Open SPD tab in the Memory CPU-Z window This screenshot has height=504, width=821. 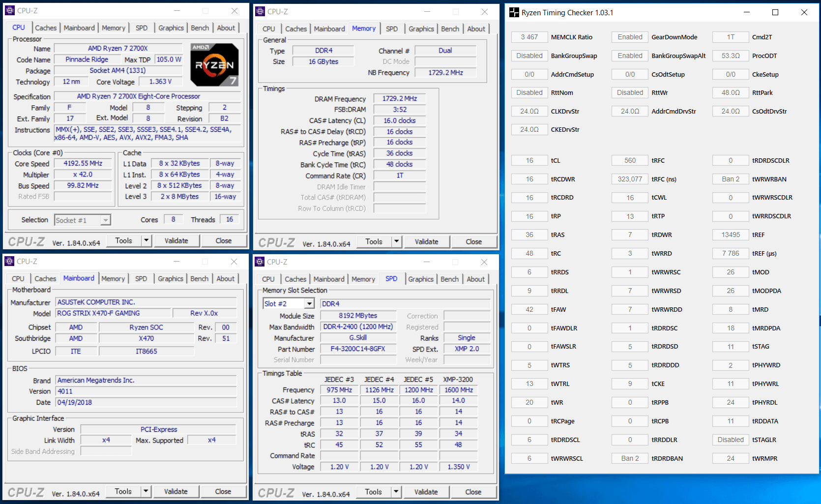click(x=392, y=29)
